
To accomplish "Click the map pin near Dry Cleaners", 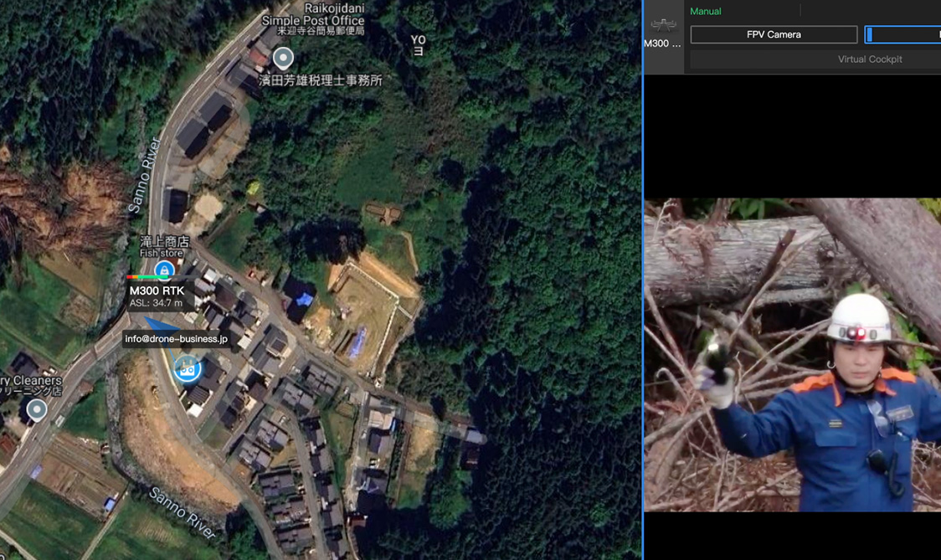I will (x=36, y=409).
